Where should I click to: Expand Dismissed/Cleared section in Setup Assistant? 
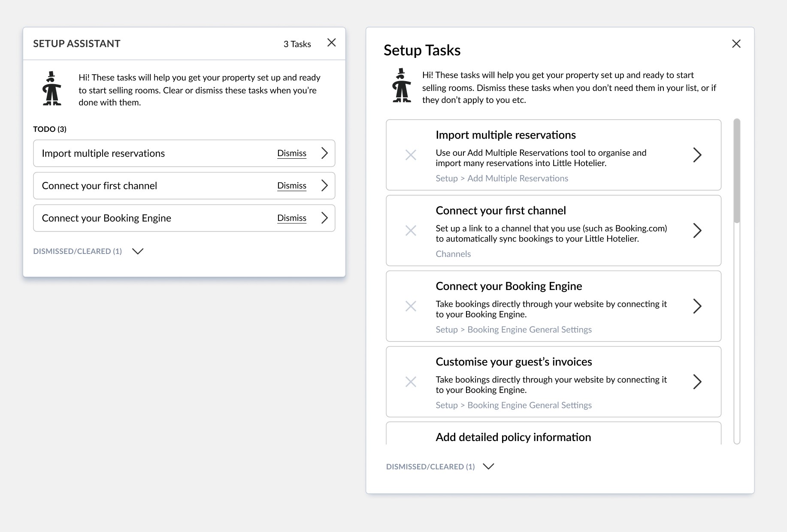coord(137,251)
